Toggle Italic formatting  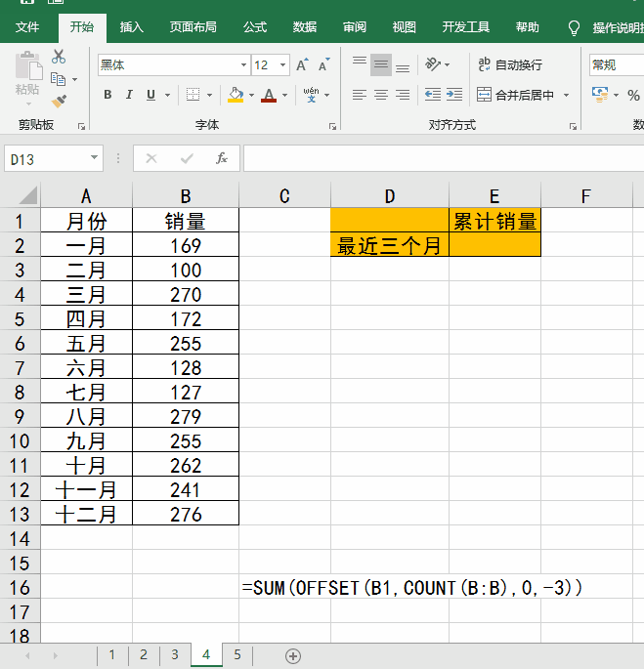(x=129, y=95)
